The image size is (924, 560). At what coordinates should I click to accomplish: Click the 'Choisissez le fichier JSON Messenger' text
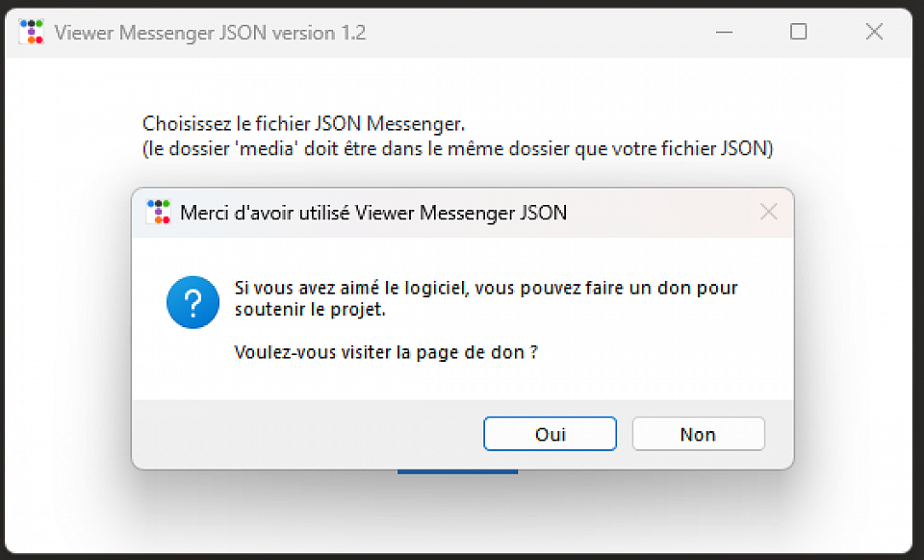(304, 124)
